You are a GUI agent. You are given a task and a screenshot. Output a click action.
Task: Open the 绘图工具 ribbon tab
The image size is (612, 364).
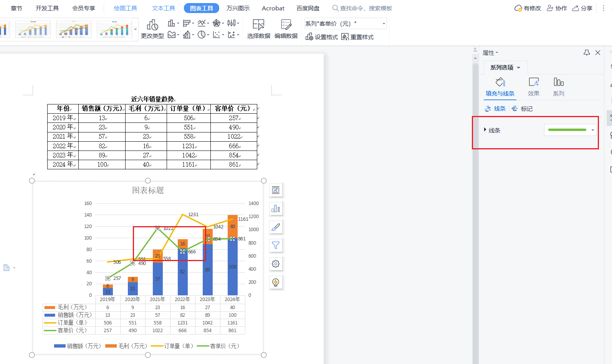coord(126,8)
